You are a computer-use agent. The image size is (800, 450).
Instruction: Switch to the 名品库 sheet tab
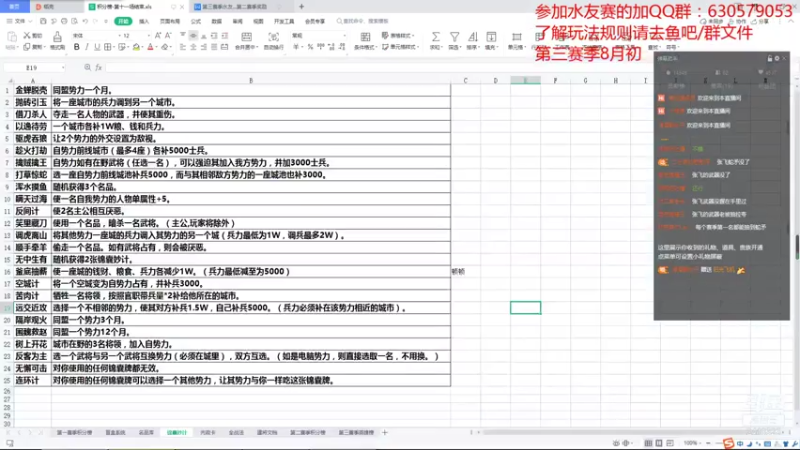(146, 433)
